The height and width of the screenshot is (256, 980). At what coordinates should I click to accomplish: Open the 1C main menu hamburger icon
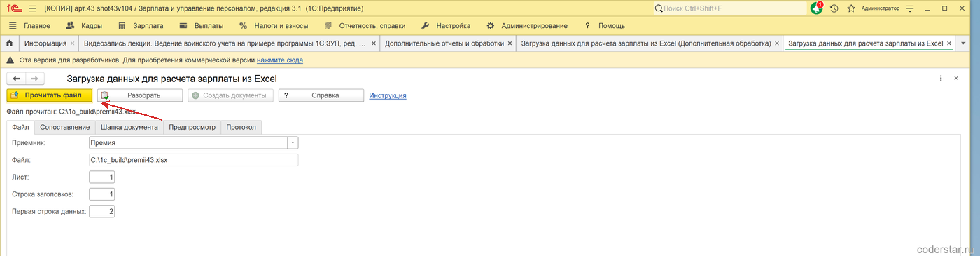coord(33,8)
